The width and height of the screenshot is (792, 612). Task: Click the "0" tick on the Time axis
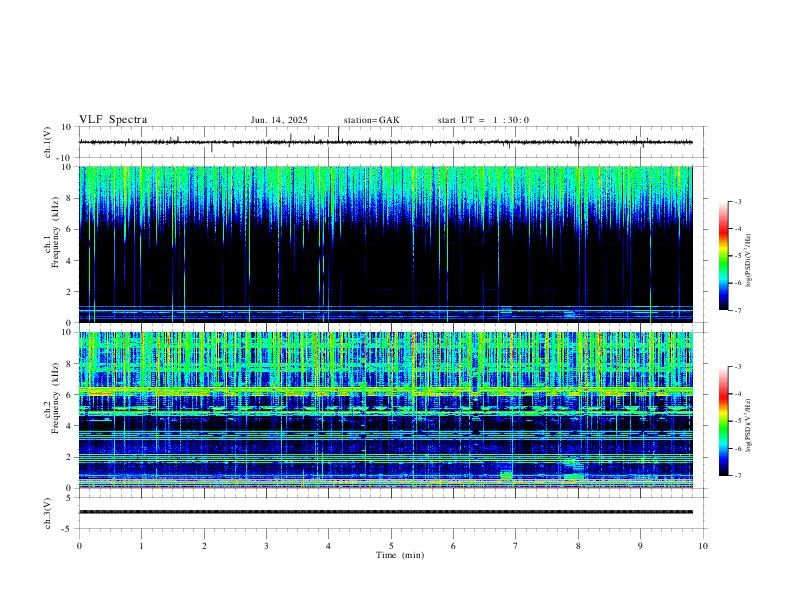(79, 546)
